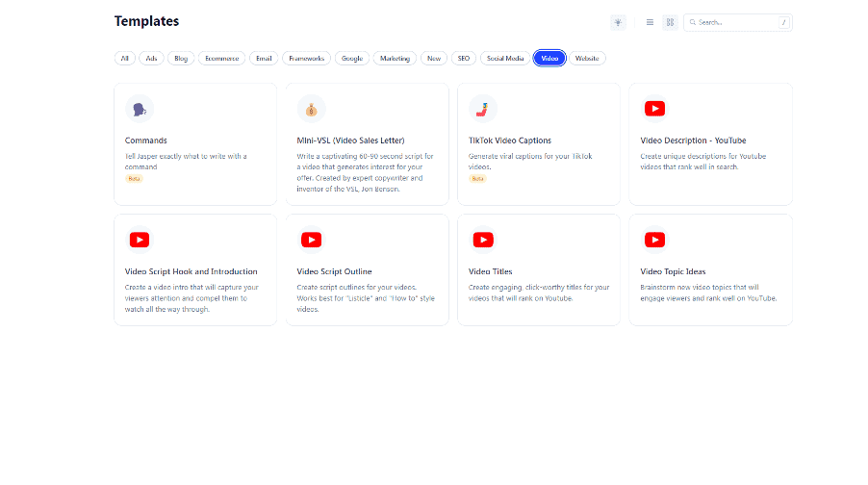This screenshot has height=485, width=868.
Task: Filter templates by SEO
Action: pos(462,59)
